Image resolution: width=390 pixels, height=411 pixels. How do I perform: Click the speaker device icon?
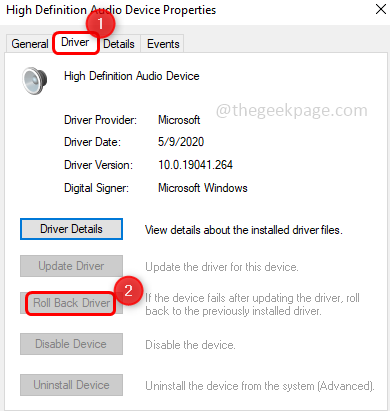coord(35,81)
